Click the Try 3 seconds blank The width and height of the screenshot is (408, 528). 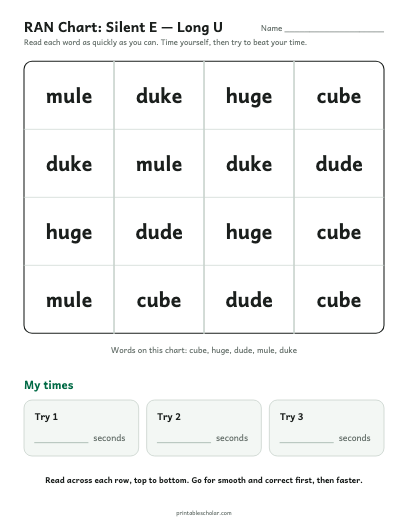[x=306, y=442]
